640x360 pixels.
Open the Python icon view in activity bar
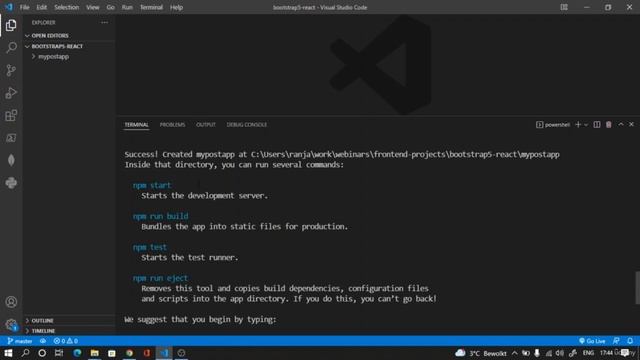click(11, 183)
